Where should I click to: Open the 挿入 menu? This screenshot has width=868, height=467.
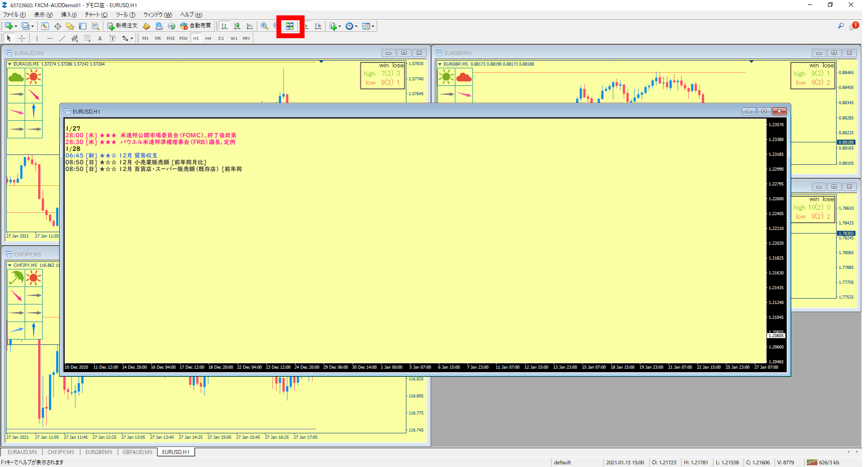(69, 15)
